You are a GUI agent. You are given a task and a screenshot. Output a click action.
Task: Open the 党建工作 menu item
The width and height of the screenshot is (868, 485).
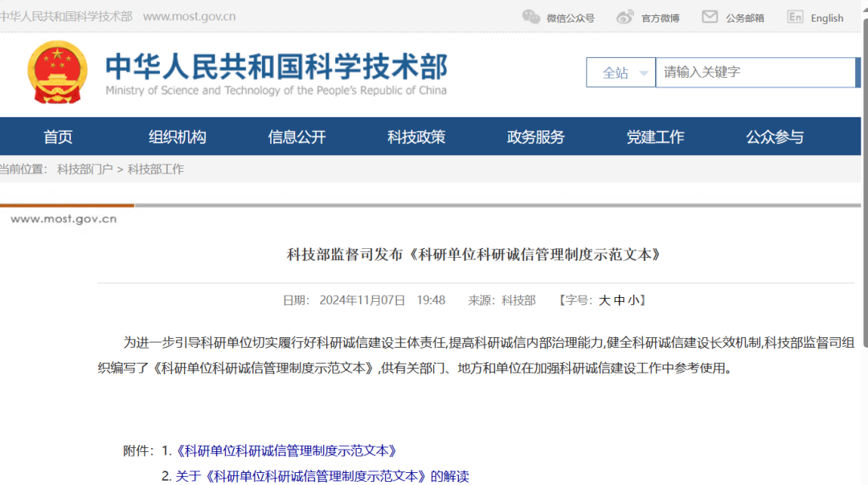[655, 137]
